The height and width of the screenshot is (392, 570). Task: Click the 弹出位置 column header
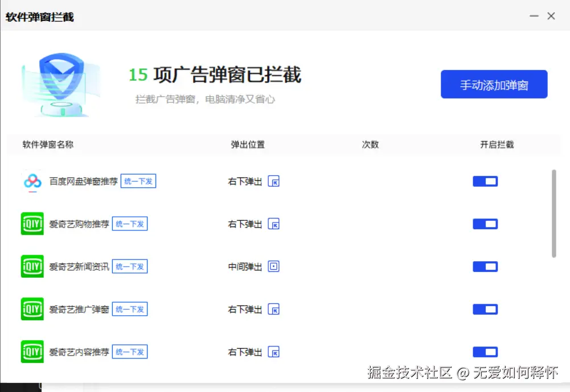(x=248, y=145)
